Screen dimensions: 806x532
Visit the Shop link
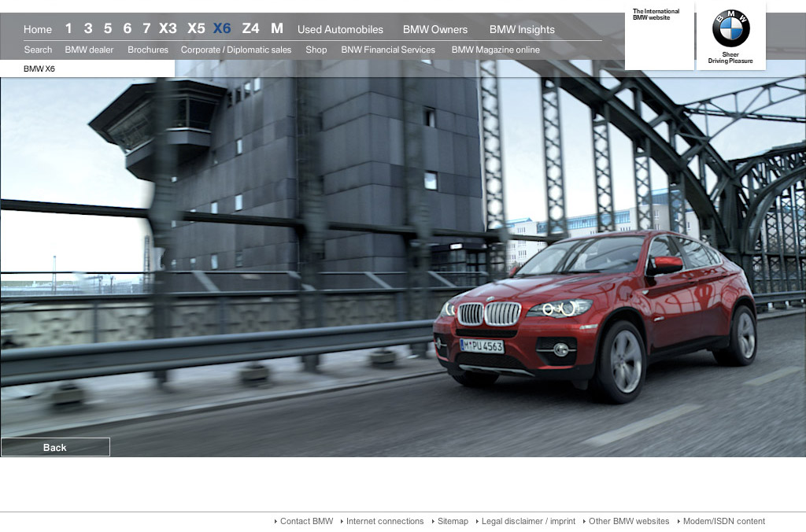coord(316,50)
